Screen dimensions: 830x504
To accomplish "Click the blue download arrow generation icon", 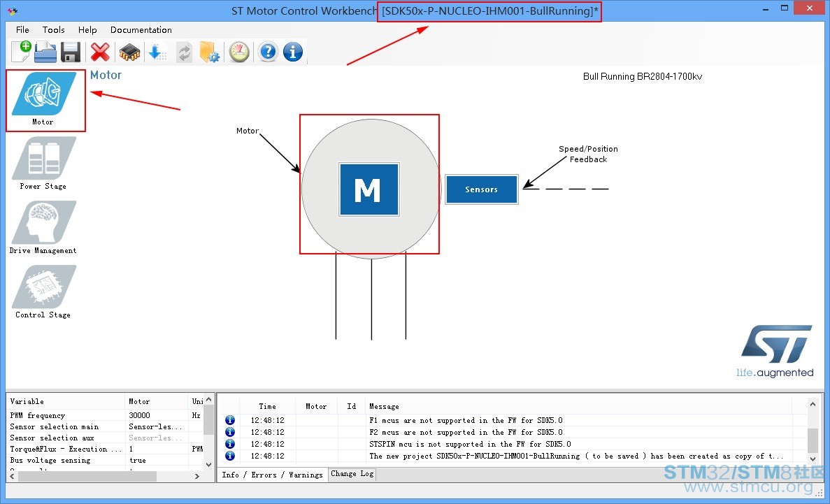I will pos(157,52).
